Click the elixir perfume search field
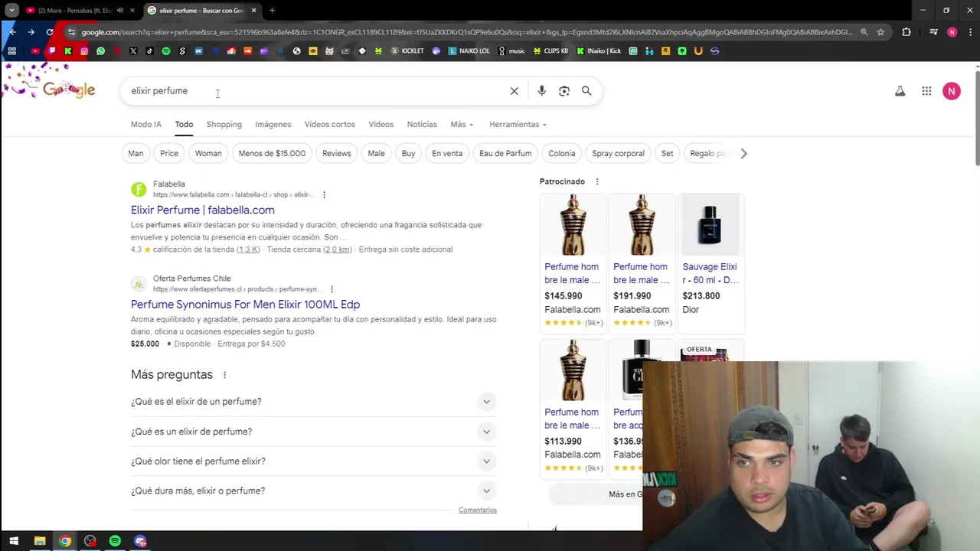Image resolution: width=980 pixels, height=551 pixels. [314, 91]
